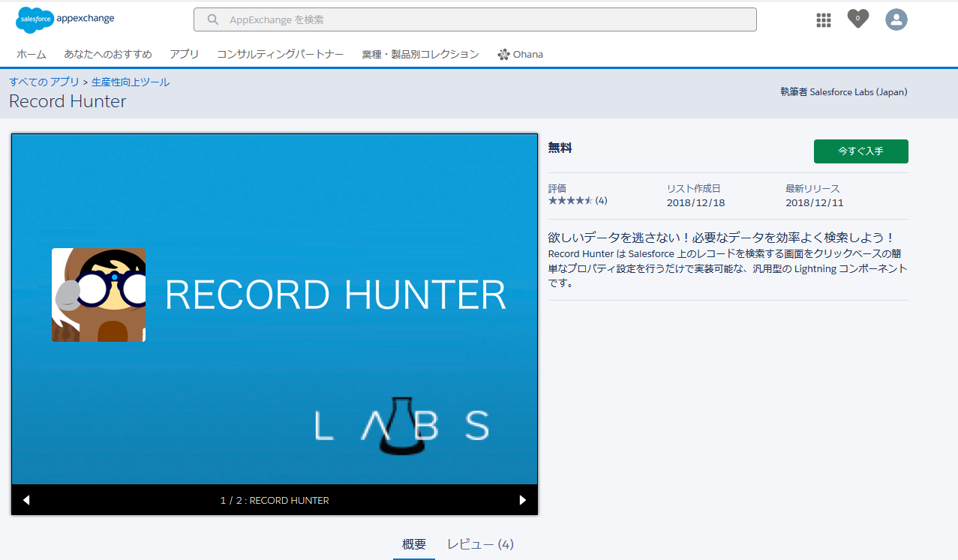958x560 pixels.
Task: Open the アプリ menu item
Action: [185, 55]
